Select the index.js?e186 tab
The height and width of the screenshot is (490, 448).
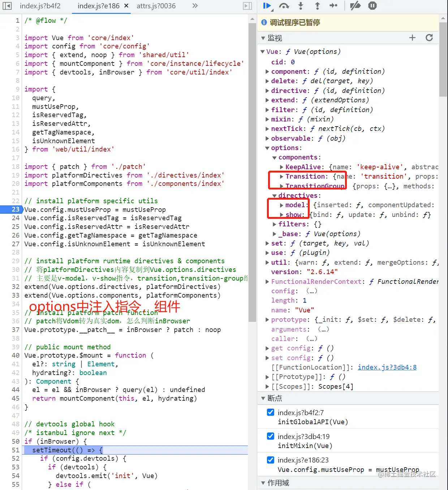coord(98,6)
